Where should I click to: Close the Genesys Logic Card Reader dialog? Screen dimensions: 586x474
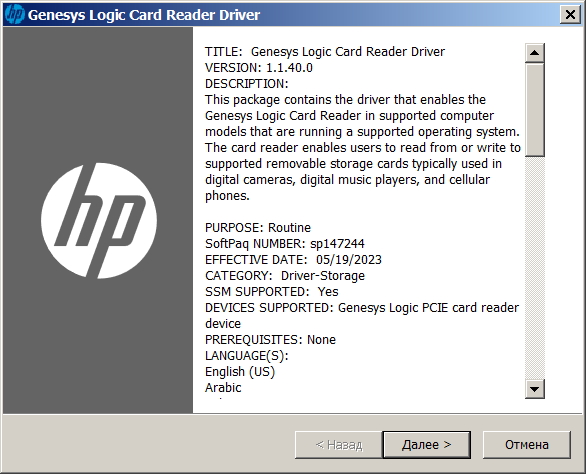tap(570, 15)
